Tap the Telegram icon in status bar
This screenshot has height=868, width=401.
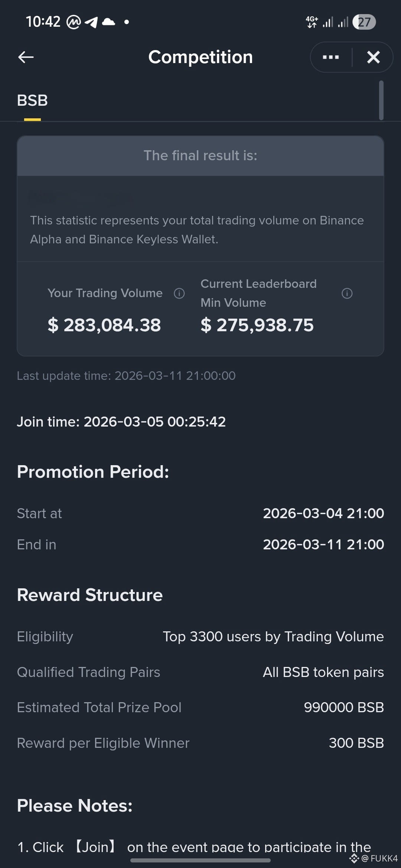point(91,22)
